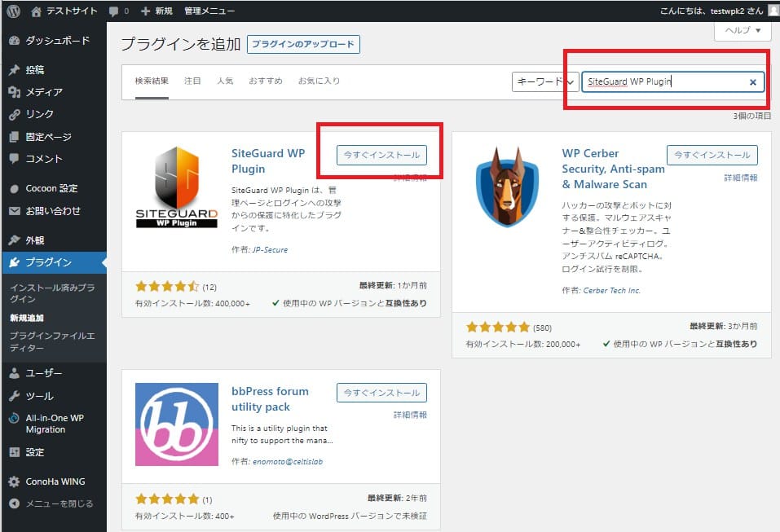780x532 pixels.
Task: Click the author link Cerber Tech Inc.
Action: click(x=612, y=291)
